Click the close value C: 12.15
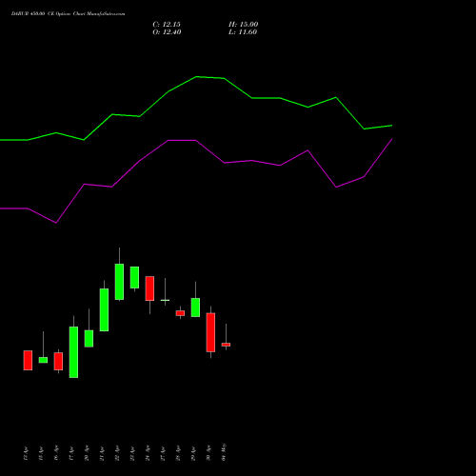 pyautogui.click(x=167, y=25)
